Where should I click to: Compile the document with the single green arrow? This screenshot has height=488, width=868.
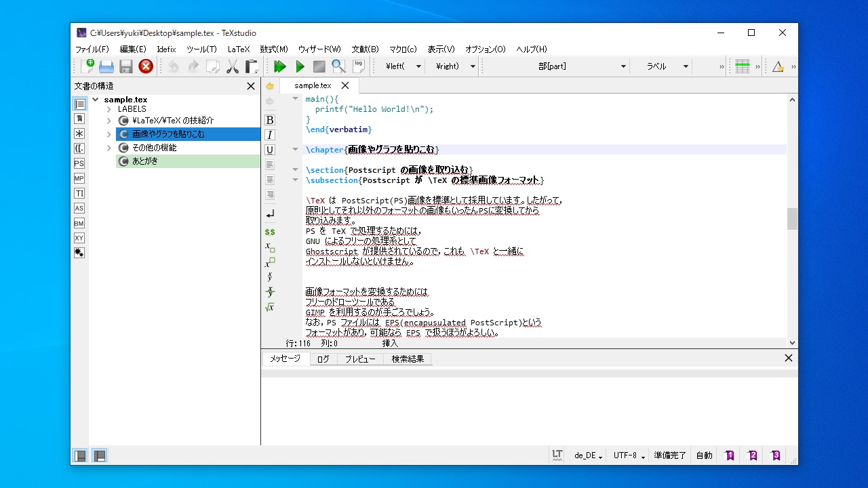[300, 66]
